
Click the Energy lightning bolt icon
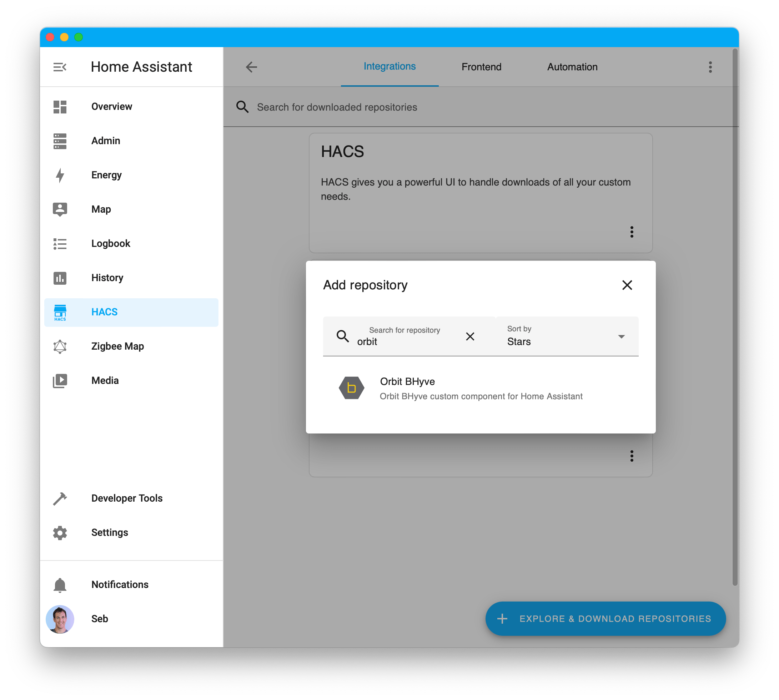pyautogui.click(x=60, y=175)
